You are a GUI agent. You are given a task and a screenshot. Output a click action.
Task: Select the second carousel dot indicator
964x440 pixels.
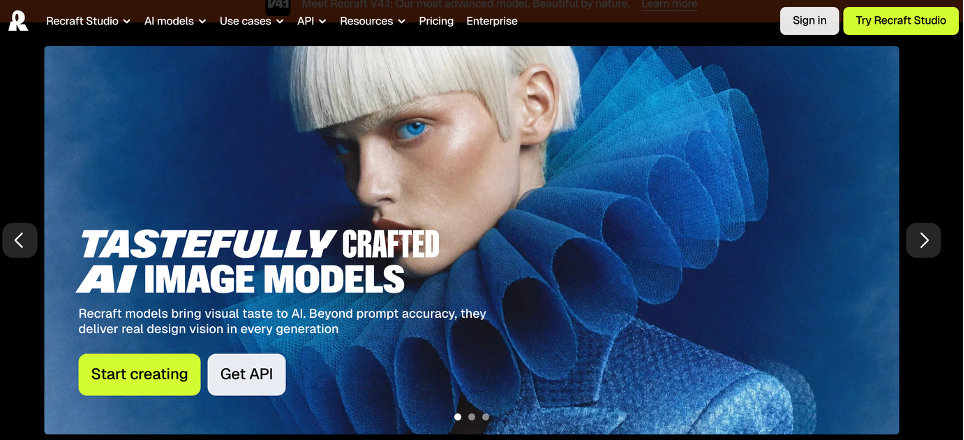click(x=472, y=417)
